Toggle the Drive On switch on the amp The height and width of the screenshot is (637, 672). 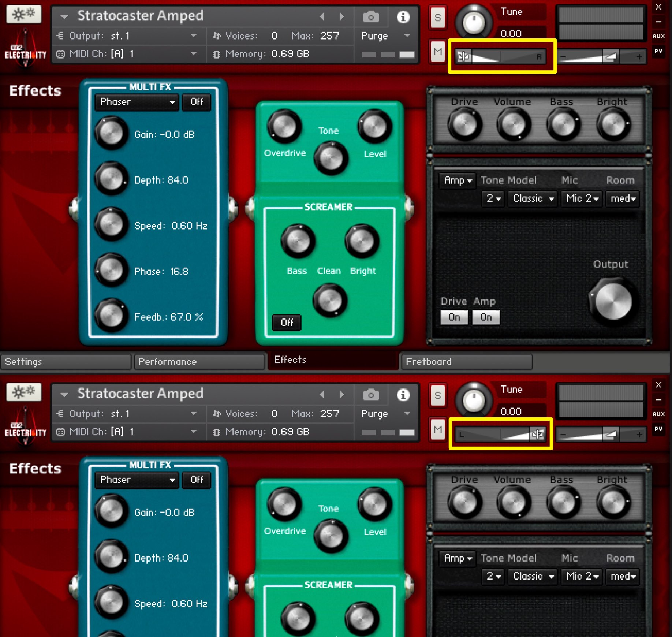tap(454, 317)
